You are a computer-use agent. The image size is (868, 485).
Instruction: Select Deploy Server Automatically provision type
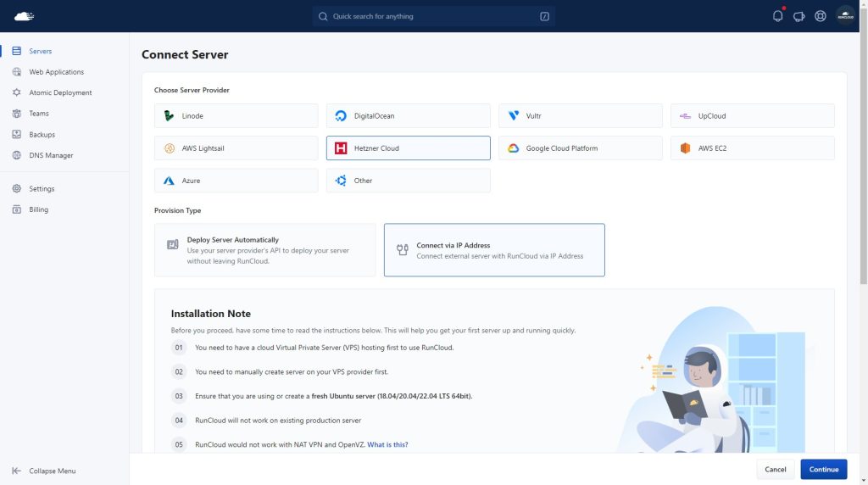(x=264, y=250)
